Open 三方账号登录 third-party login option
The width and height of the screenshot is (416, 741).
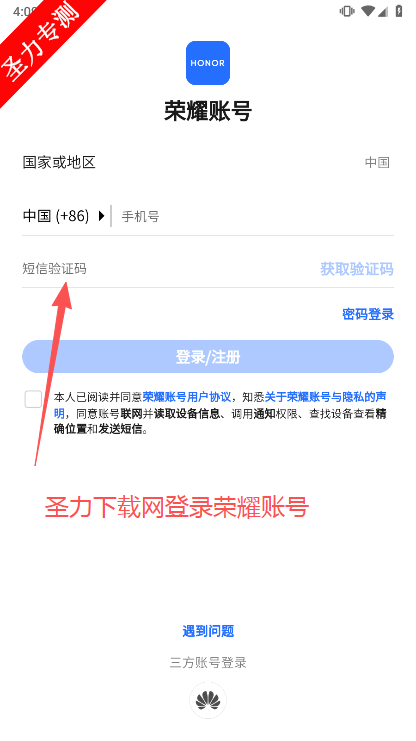pyautogui.click(x=208, y=663)
